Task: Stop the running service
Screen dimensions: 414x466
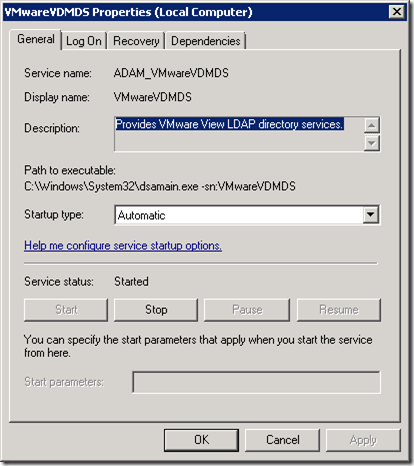Action: [x=156, y=310]
